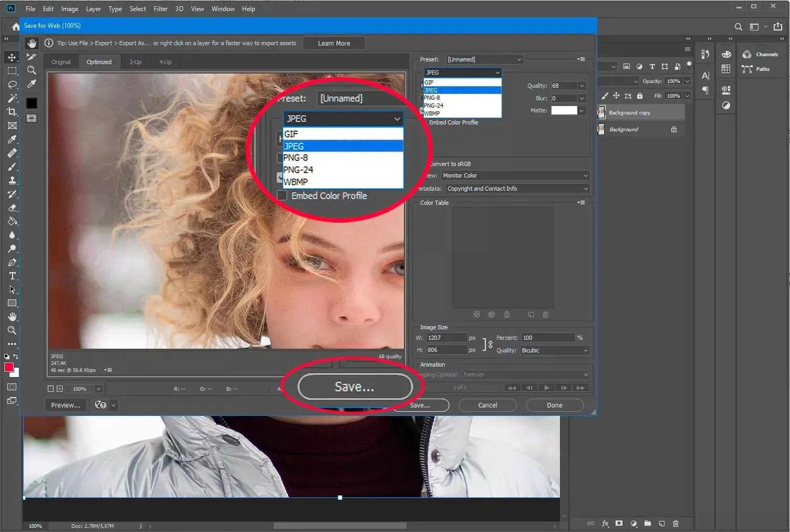Open the Metadata dropdown showing Copyright and Contact Info
This screenshot has height=532, width=790.
point(517,189)
